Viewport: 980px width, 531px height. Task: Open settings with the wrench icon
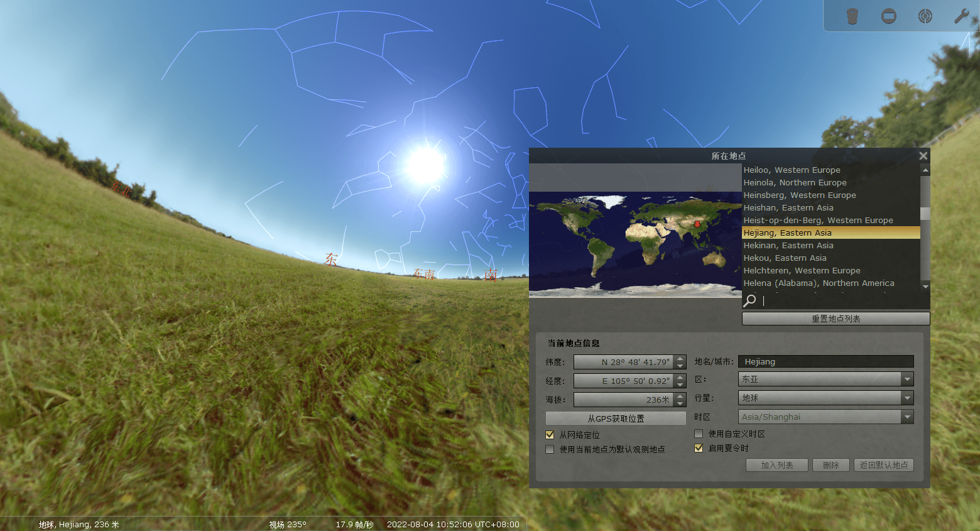962,16
